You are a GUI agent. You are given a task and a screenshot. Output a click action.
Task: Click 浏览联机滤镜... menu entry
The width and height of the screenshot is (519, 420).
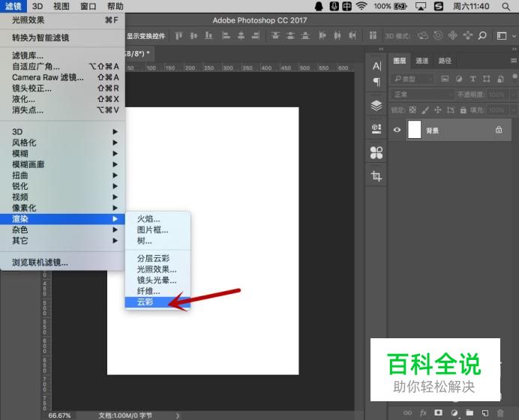[62, 262]
